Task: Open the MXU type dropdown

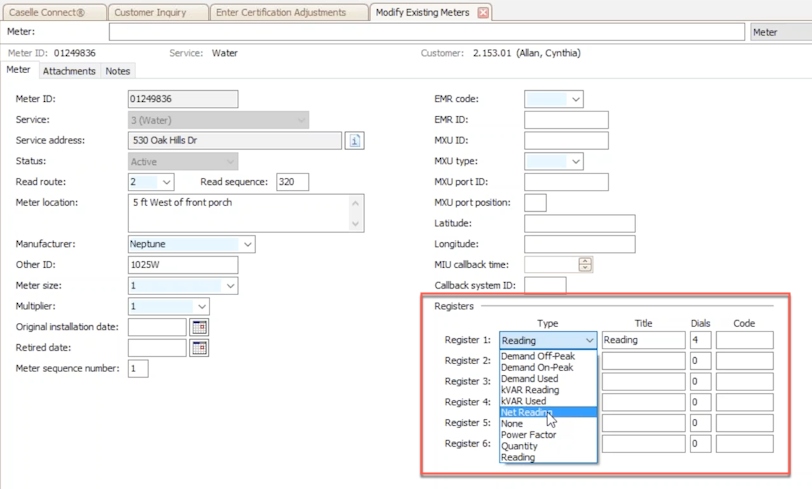Action: (x=575, y=162)
